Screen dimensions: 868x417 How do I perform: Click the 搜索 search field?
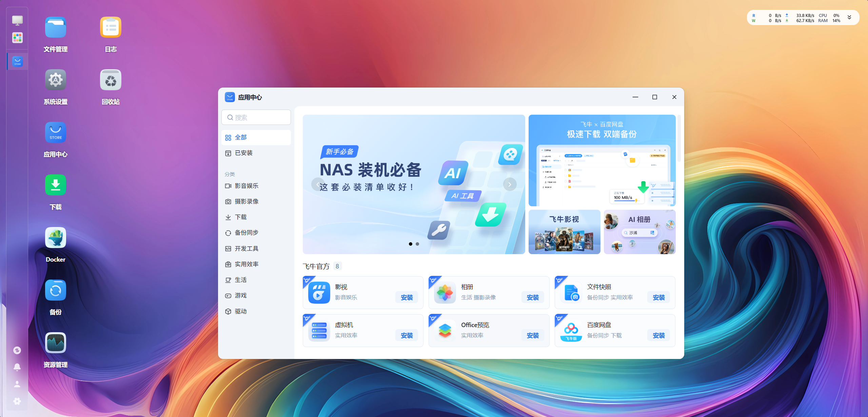[256, 117]
